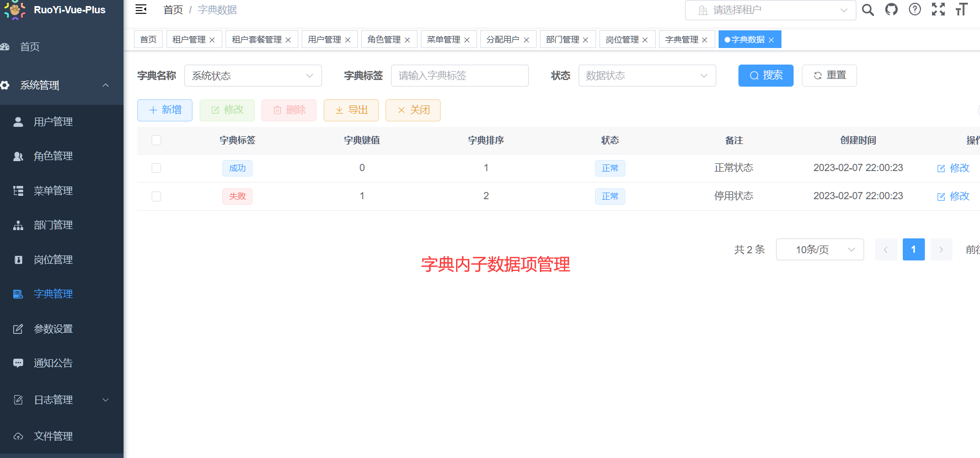
Task: Open the GitHub source link icon
Action: click(x=891, y=9)
